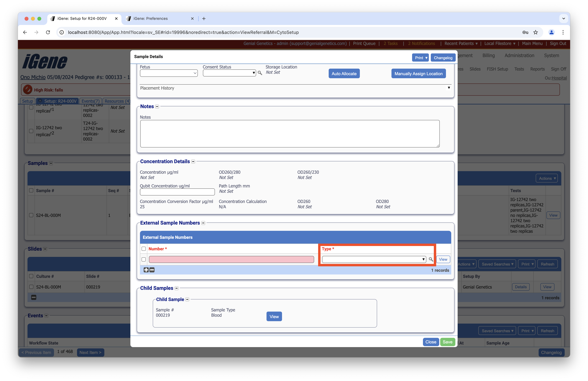588x381 pixels.
Task: Switch to the Events(7) tab
Action: pos(90,101)
